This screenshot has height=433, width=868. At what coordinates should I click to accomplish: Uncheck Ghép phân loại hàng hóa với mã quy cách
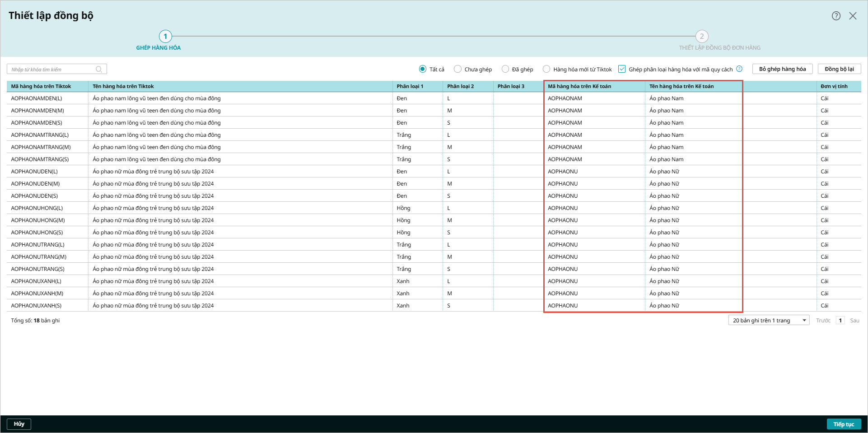coord(622,69)
